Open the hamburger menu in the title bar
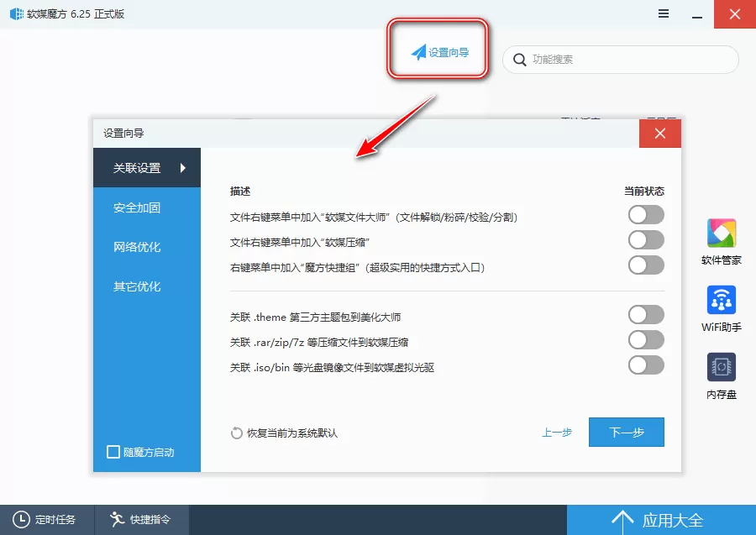The height and width of the screenshot is (535, 756). coord(664,14)
